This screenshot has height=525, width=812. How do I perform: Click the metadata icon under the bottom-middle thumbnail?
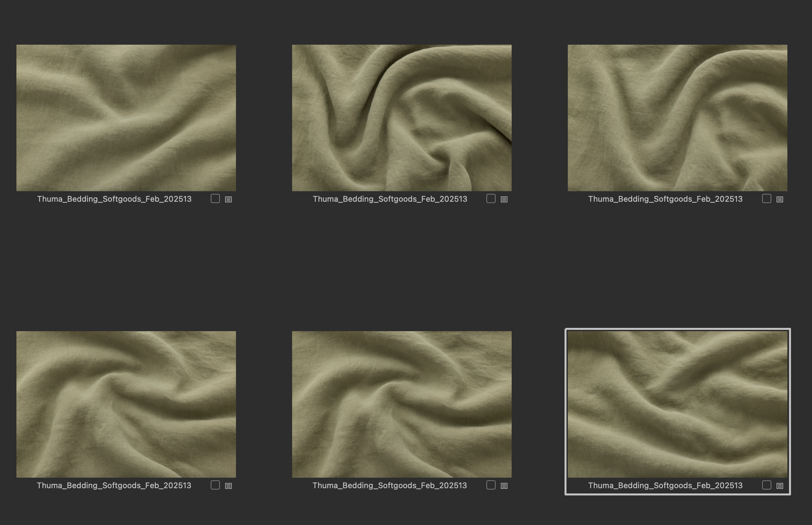tap(504, 486)
